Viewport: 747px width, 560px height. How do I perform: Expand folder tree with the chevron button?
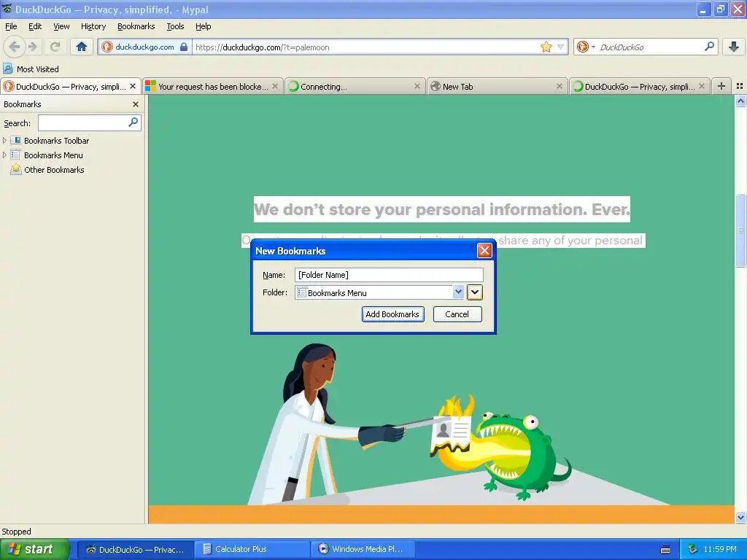474,292
